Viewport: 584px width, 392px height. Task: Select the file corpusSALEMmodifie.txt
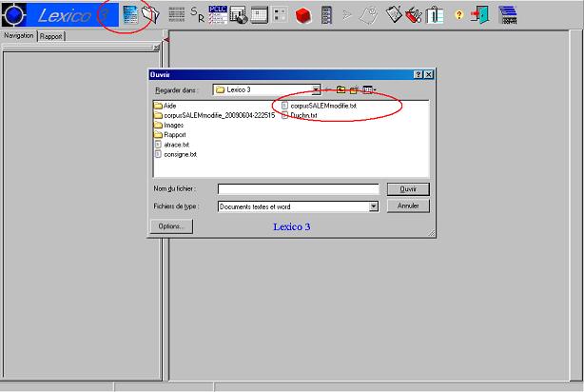tap(320, 106)
